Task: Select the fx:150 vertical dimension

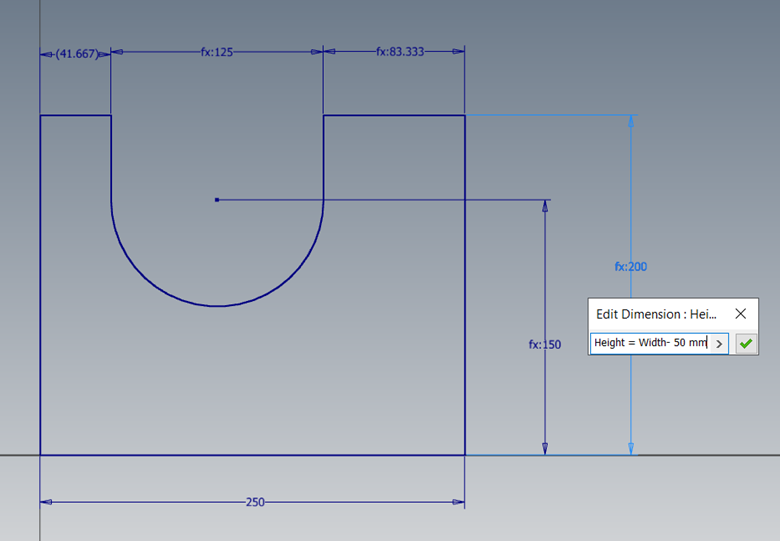Action: [x=545, y=345]
